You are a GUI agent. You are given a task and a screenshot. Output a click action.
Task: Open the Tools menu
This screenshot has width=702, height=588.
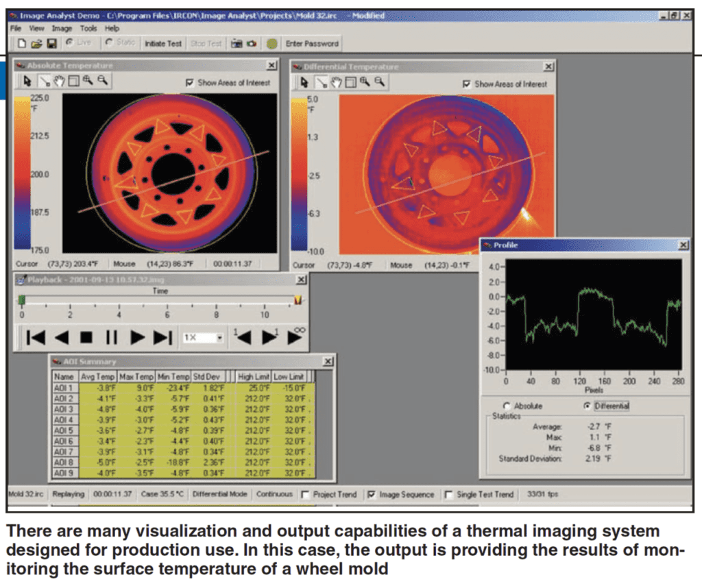point(88,28)
